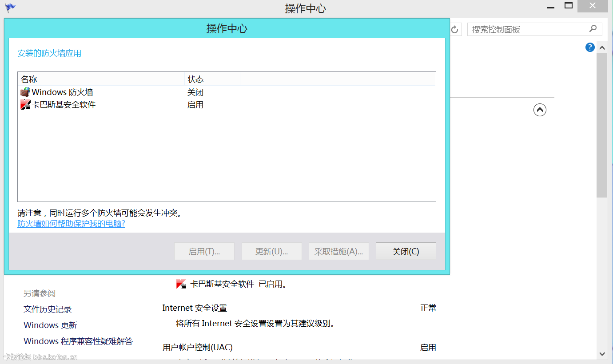613x364 pixels.
Task: Click the 卡巴斯基安全软件 已启用 text below dialog
Action: [x=239, y=284]
